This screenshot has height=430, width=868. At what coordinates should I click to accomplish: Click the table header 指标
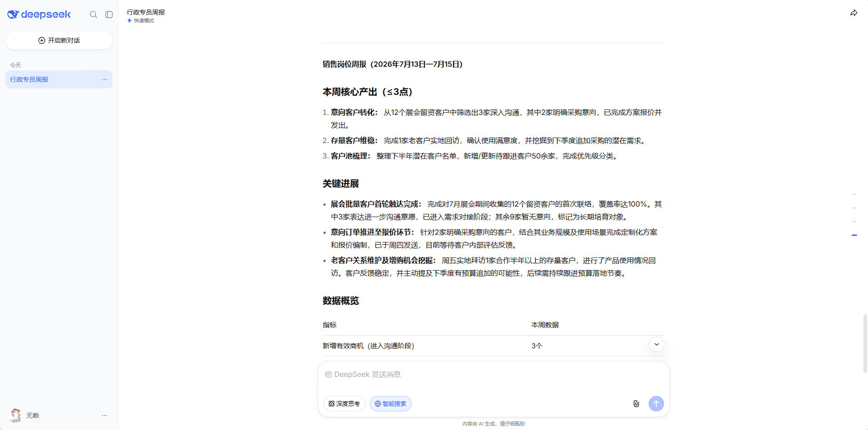pos(330,325)
